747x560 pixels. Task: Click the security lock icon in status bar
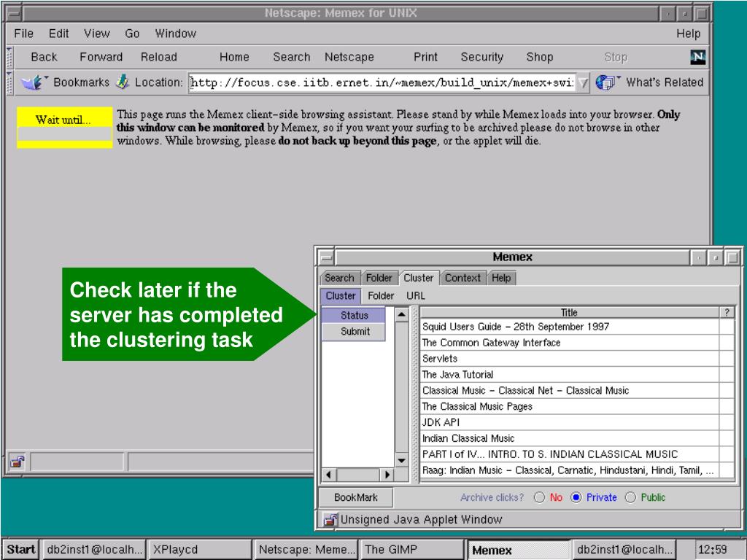point(16,462)
